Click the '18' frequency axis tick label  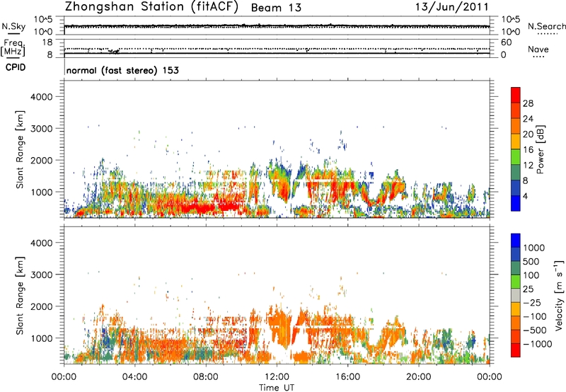tap(47, 42)
